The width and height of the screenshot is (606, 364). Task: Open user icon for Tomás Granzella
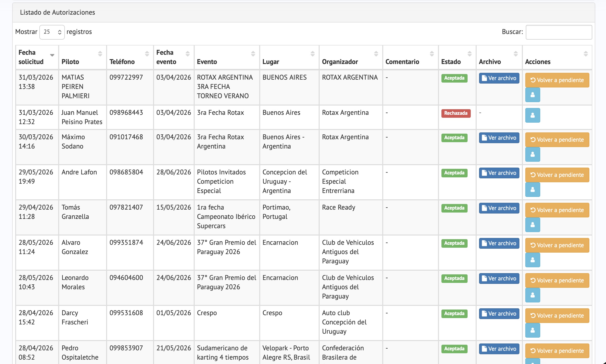[x=532, y=225]
